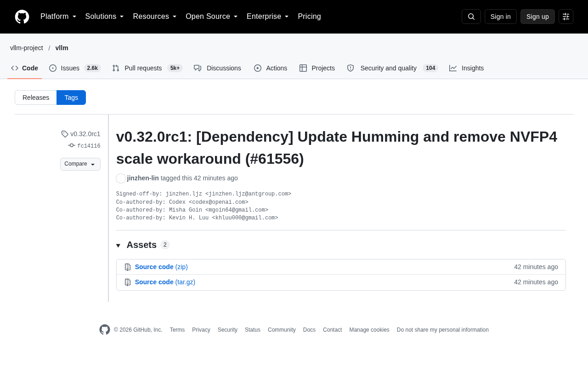Click the GitHub mark in the footer

pyautogui.click(x=105, y=330)
